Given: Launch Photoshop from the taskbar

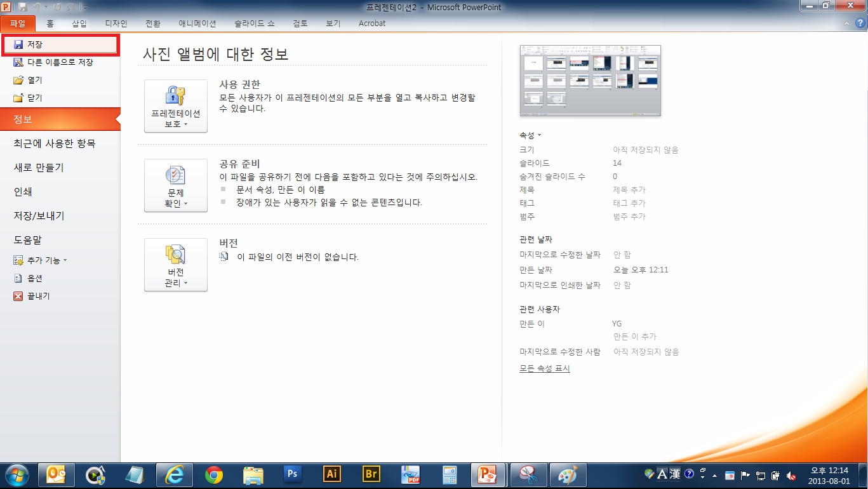Looking at the screenshot, I should tap(292, 474).
